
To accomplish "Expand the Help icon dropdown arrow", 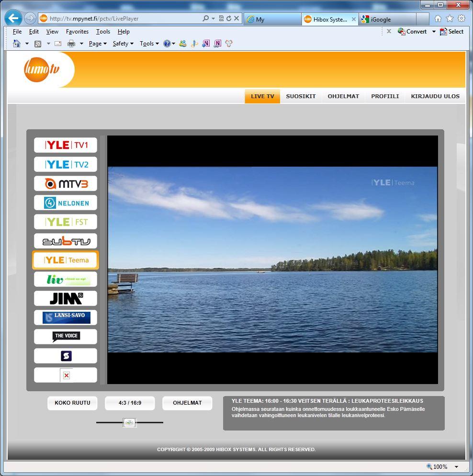I will [x=173, y=44].
